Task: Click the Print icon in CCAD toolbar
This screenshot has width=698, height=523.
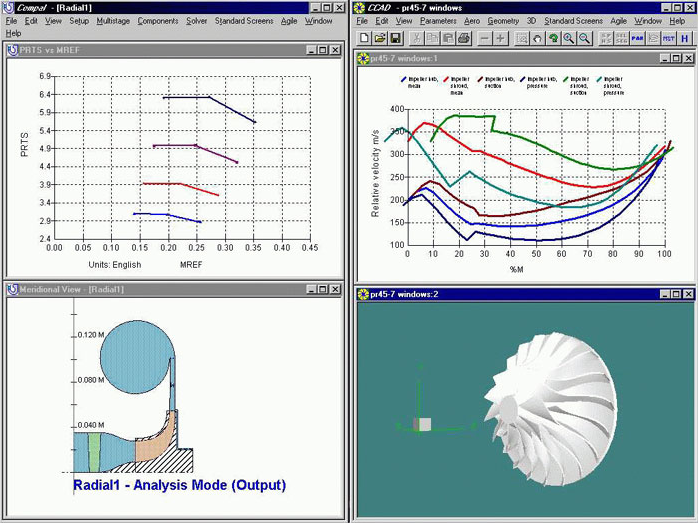Action: [463, 38]
